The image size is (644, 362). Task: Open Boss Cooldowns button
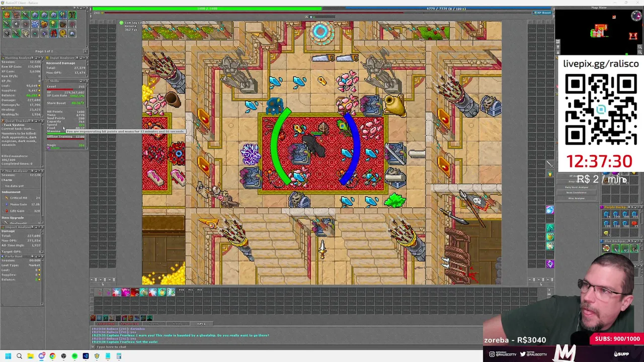point(577,193)
